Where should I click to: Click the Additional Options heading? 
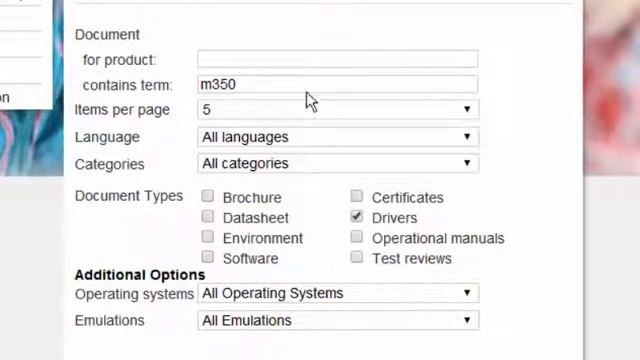pos(140,275)
